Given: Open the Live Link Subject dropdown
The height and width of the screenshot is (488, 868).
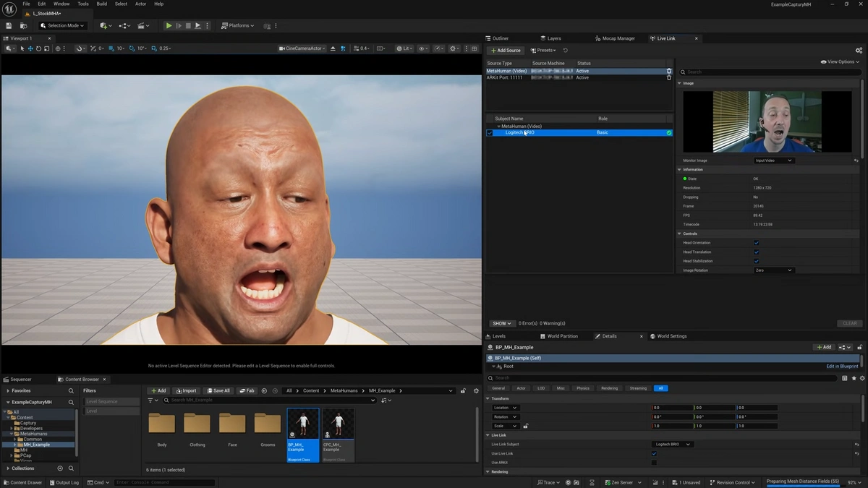Looking at the screenshot, I should pos(672,444).
